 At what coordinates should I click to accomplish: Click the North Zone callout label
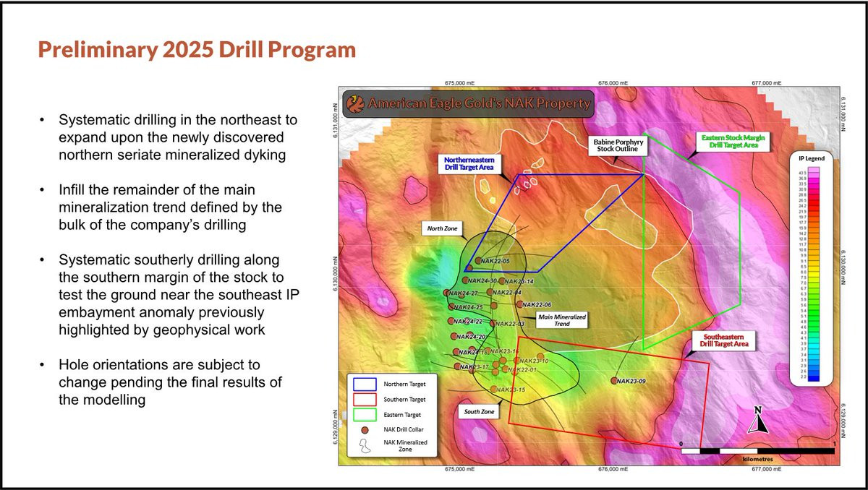tap(443, 228)
